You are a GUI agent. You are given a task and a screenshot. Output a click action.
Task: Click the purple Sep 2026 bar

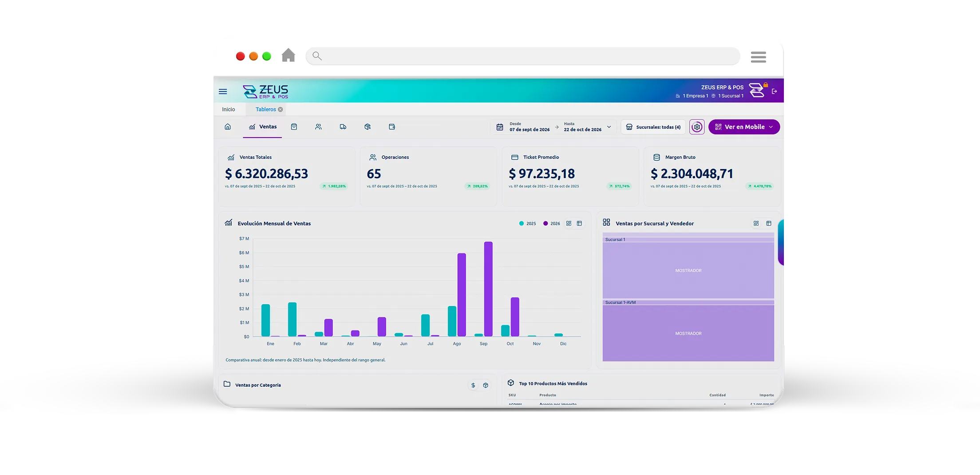click(488, 289)
